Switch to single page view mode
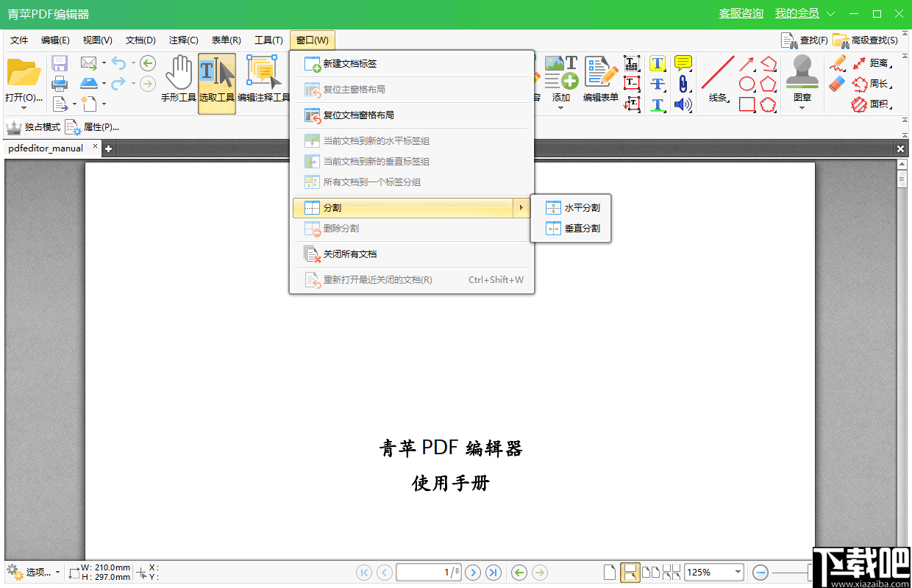The height and width of the screenshot is (588, 912). (x=610, y=572)
